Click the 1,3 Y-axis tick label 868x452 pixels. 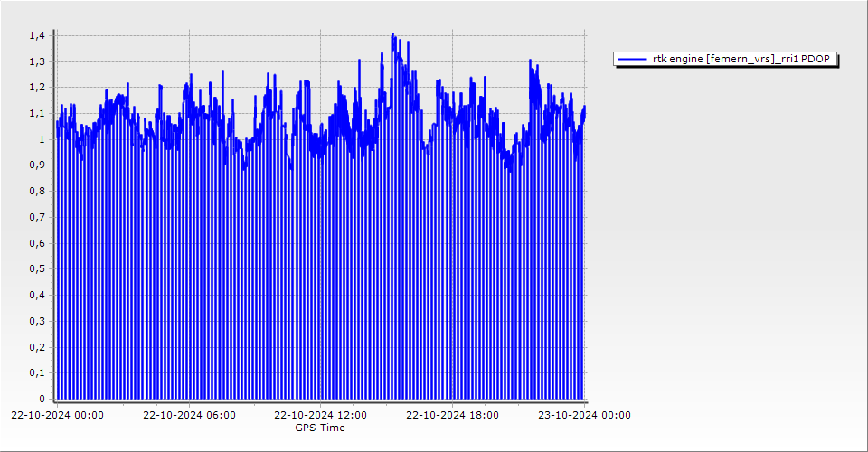pos(36,61)
